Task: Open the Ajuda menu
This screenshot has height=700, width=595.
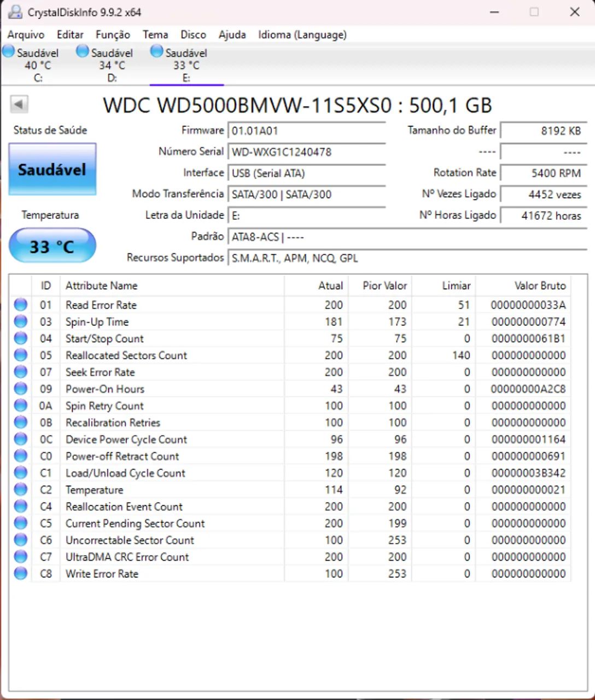Action: (232, 34)
